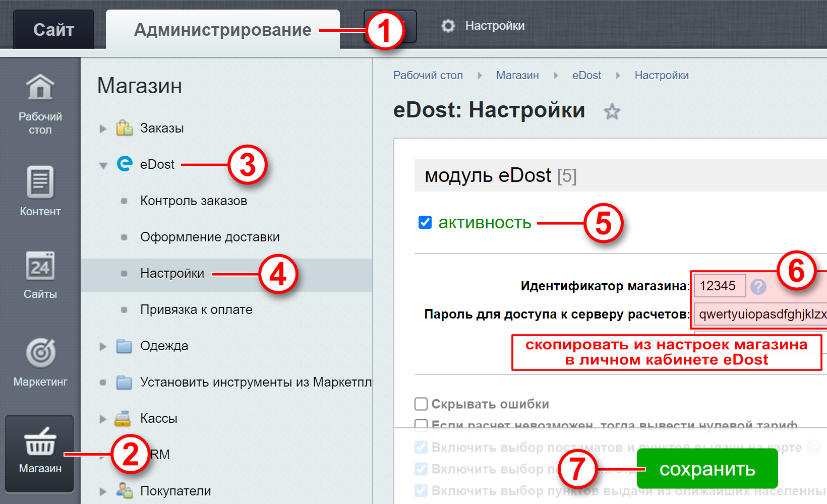Click the Настройки gear icon in header
Viewport: 827px width, 504px height.
[x=448, y=26]
